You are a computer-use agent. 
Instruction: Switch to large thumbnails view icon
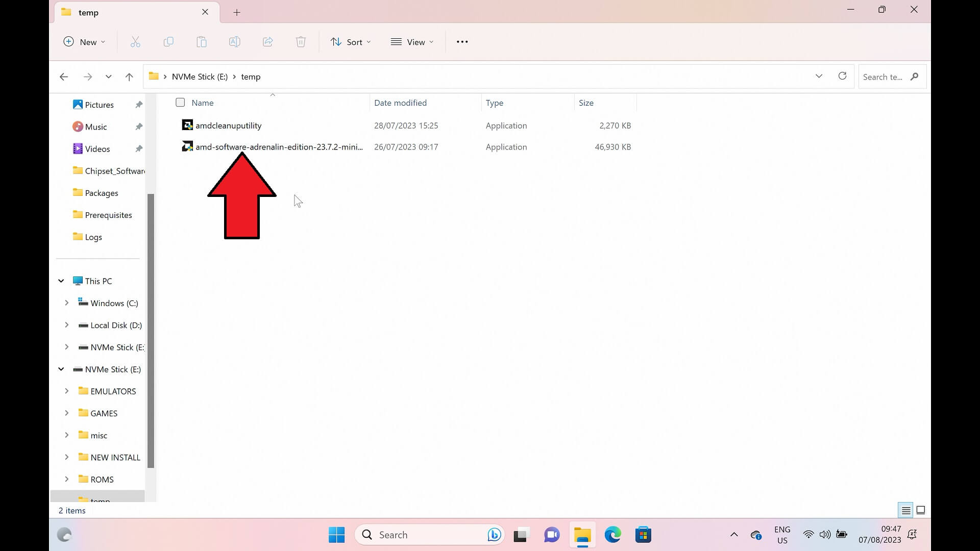921,510
